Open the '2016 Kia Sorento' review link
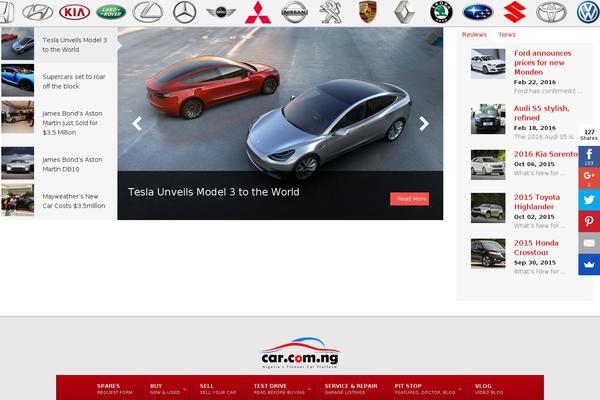 (546, 154)
